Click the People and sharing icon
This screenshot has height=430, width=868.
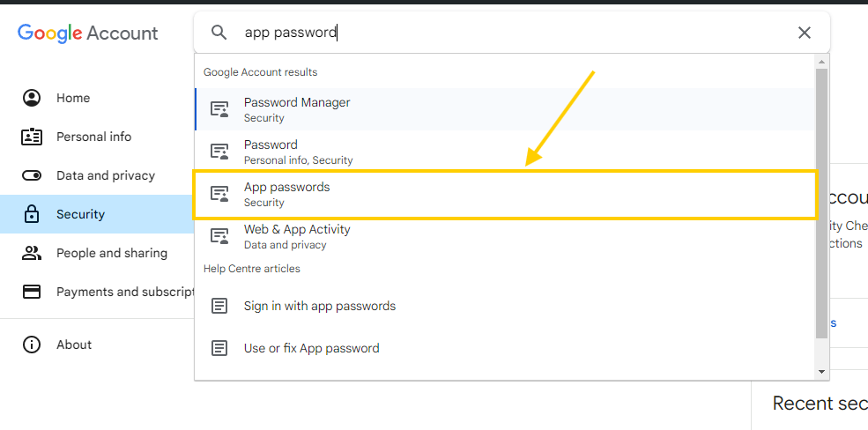[x=32, y=253]
